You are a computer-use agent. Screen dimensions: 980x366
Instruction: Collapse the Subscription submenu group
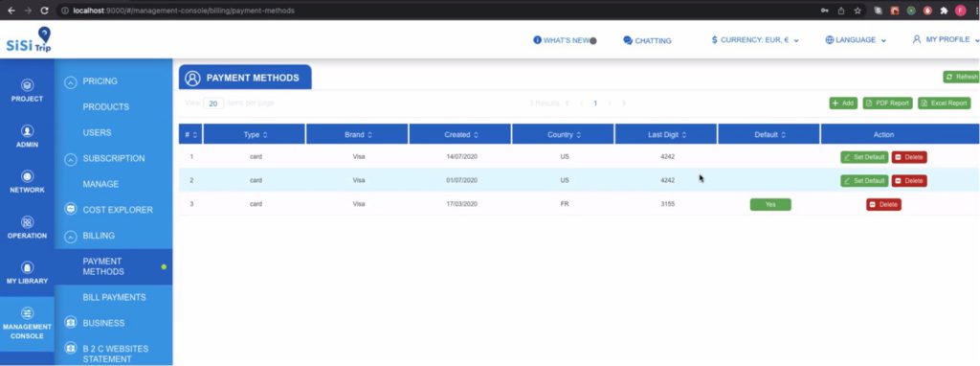[71, 159]
